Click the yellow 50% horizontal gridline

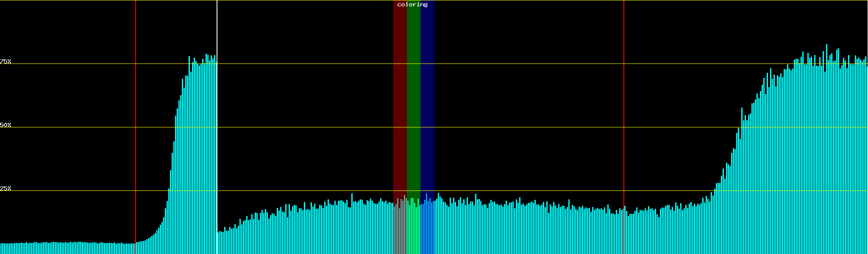pos(297,127)
